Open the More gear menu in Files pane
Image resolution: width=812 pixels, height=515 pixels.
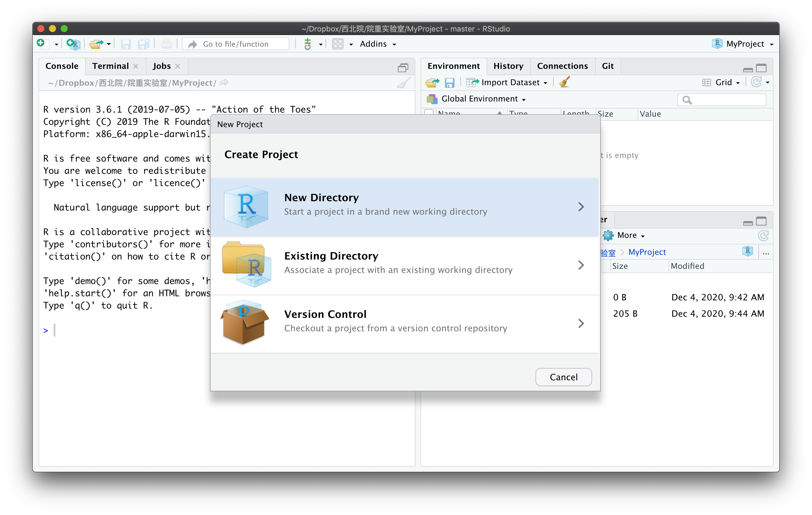[x=624, y=235]
